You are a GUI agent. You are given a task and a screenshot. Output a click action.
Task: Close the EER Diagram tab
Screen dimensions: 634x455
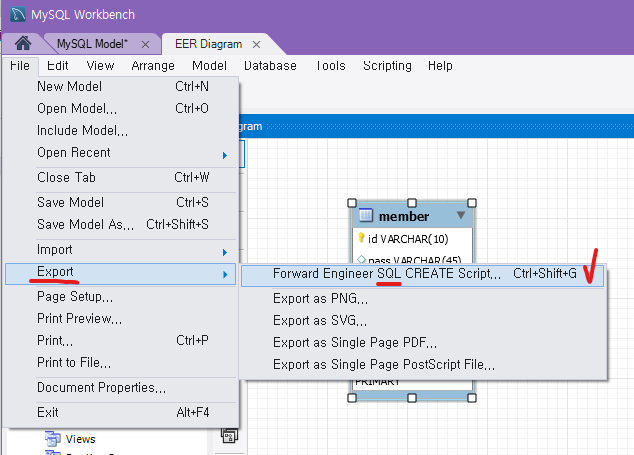point(256,44)
